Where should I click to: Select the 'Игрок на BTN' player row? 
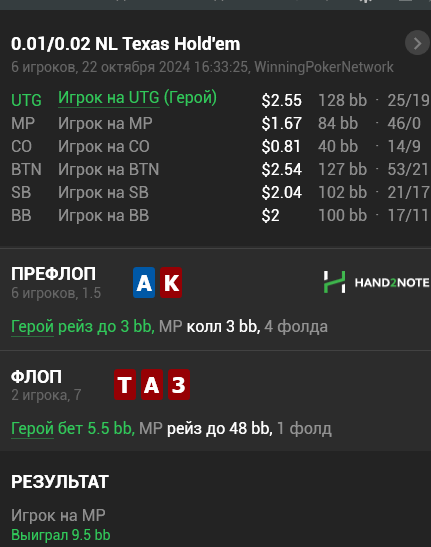220,170
